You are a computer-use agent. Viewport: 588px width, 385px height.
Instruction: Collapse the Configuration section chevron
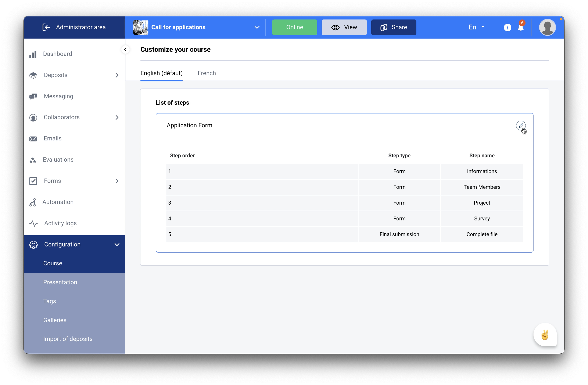pos(117,245)
